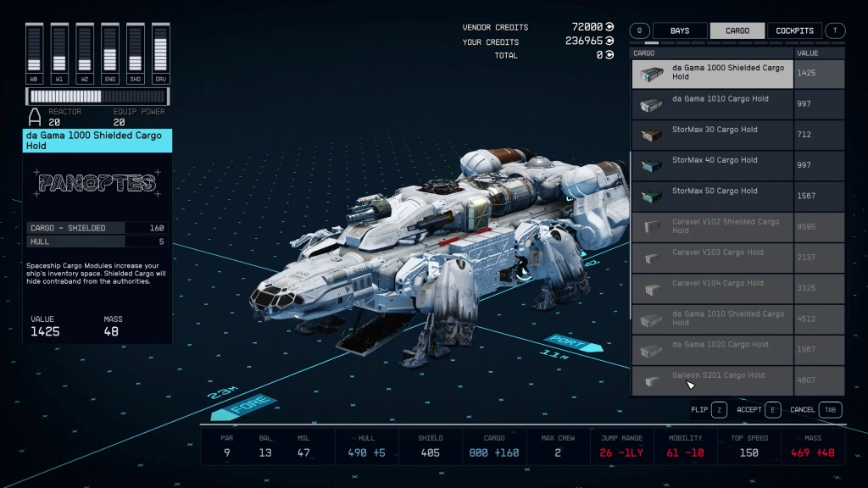Click the CARGO column header
Image resolution: width=868 pixels, height=488 pixels.
pos(644,53)
